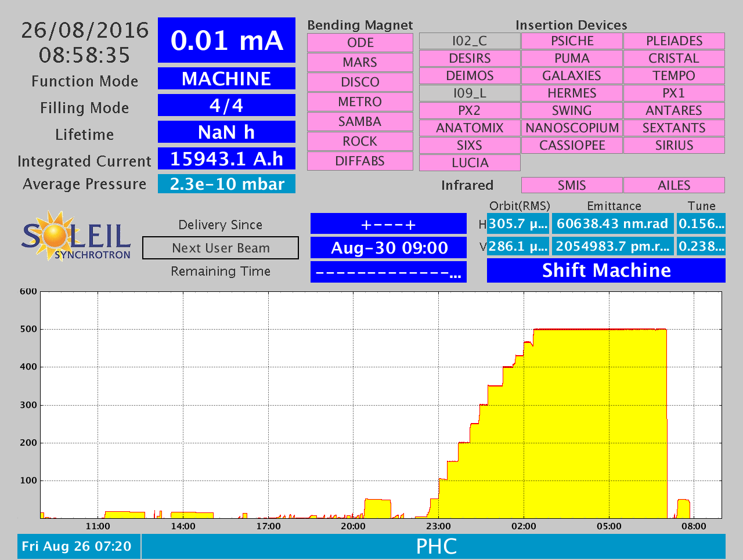743x560 pixels.
Task: Click the NaN h lifetime value
Action: pyautogui.click(x=226, y=132)
